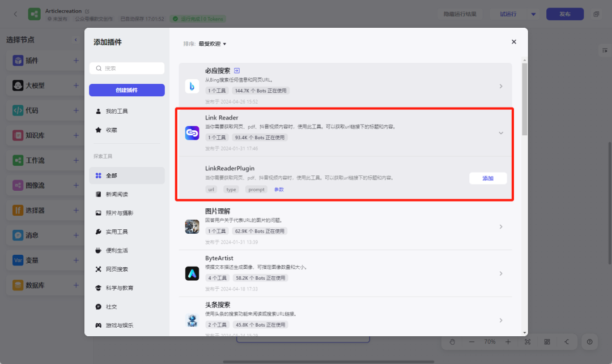
Task: Click the fit-to-view canvas icon
Action: tap(528, 342)
